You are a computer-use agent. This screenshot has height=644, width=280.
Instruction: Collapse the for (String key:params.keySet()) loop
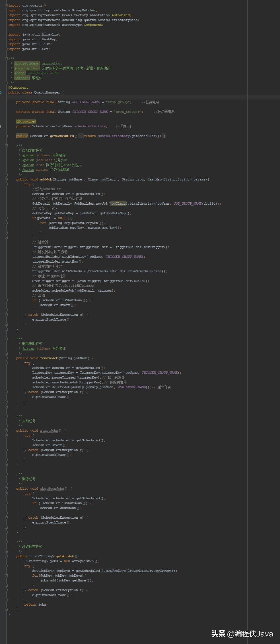pos(6,223)
